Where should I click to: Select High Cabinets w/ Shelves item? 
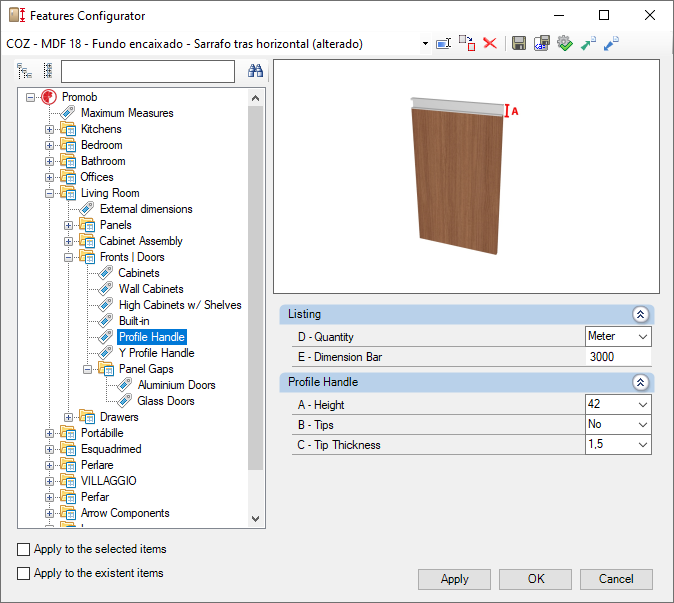(180, 305)
